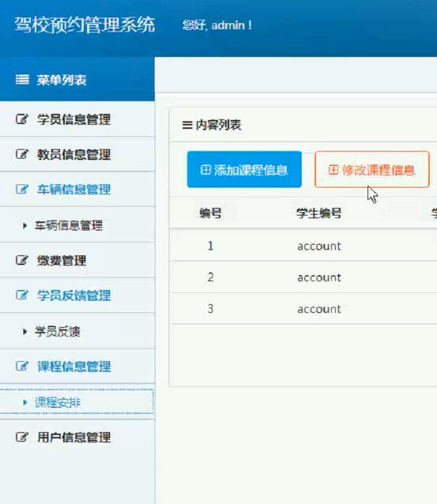
Task: Open 教员信息管理 menu
Action: [x=77, y=154]
